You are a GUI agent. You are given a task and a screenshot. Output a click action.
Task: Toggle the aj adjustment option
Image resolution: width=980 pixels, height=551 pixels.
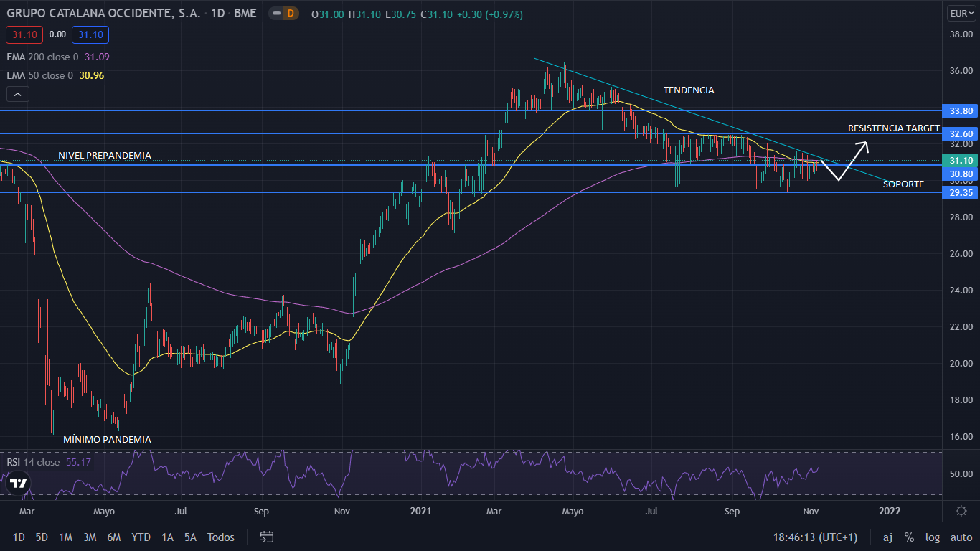[x=887, y=537]
